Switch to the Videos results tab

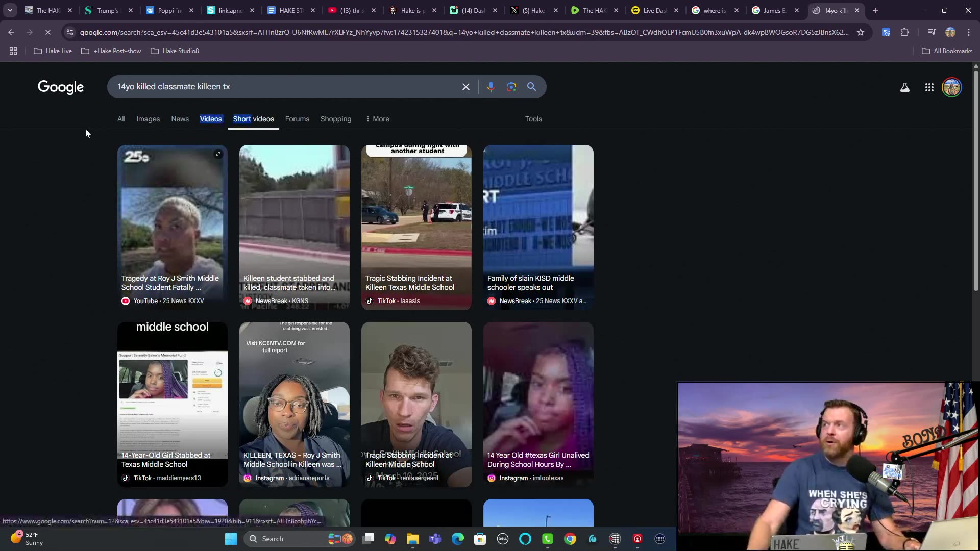click(x=211, y=119)
